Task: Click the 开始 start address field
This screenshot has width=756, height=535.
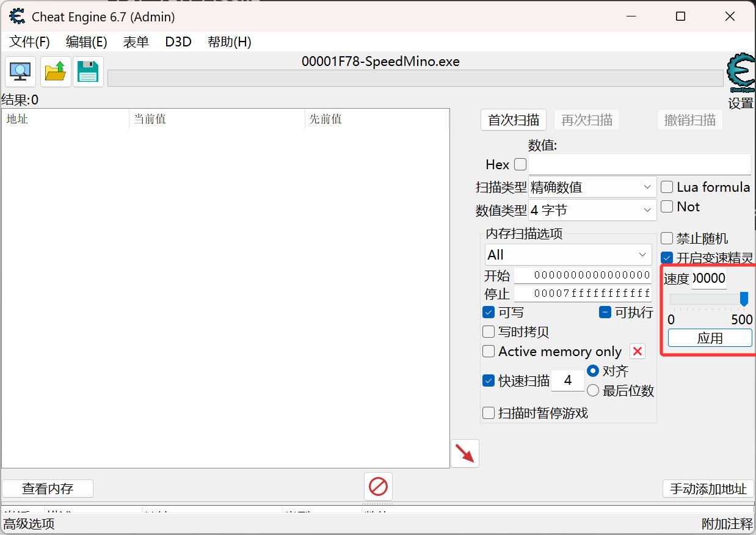Action: (x=583, y=275)
